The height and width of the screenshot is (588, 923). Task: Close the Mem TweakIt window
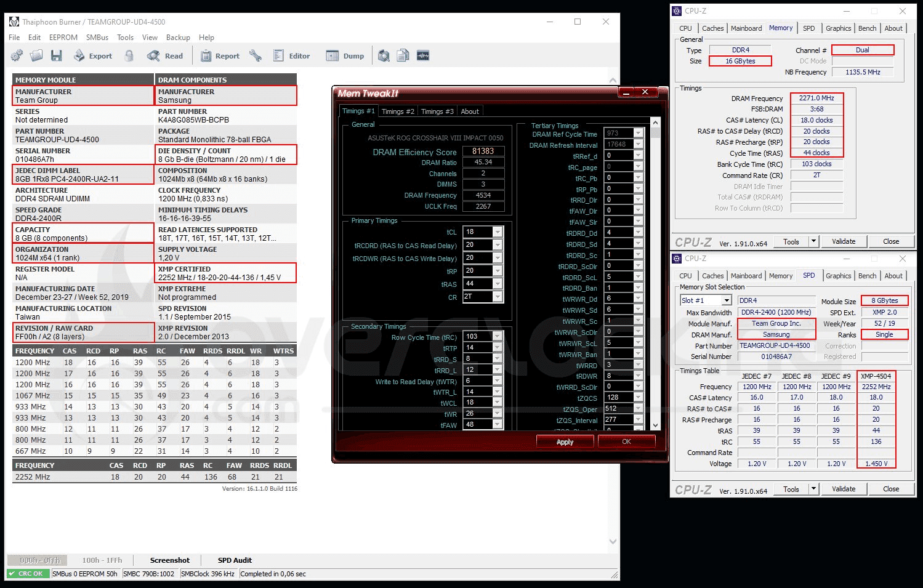(x=645, y=92)
